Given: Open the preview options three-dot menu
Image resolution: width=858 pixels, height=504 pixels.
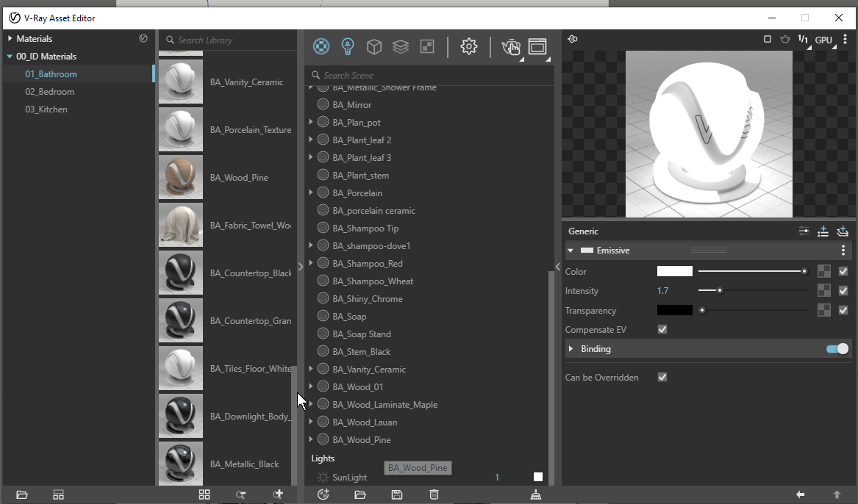Looking at the screenshot, I should coord(846,39).
